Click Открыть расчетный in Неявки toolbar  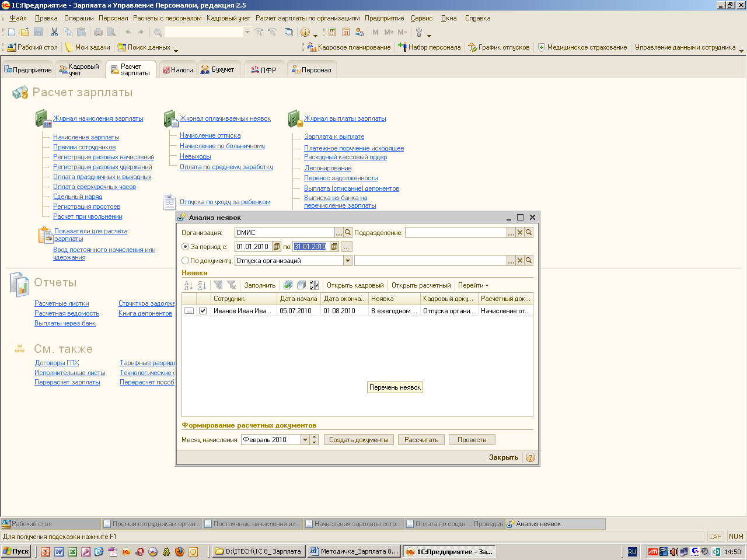pyautogui.click(x=421, y=285)
